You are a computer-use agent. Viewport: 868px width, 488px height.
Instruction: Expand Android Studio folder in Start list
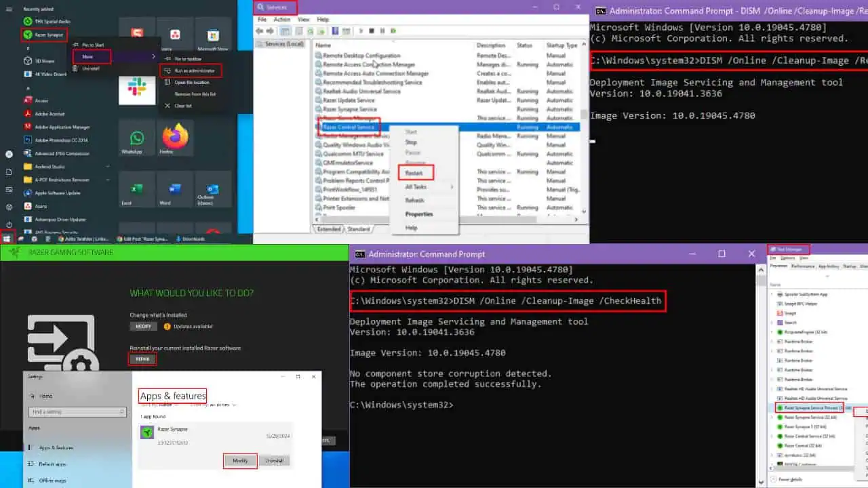coord(108,166)
